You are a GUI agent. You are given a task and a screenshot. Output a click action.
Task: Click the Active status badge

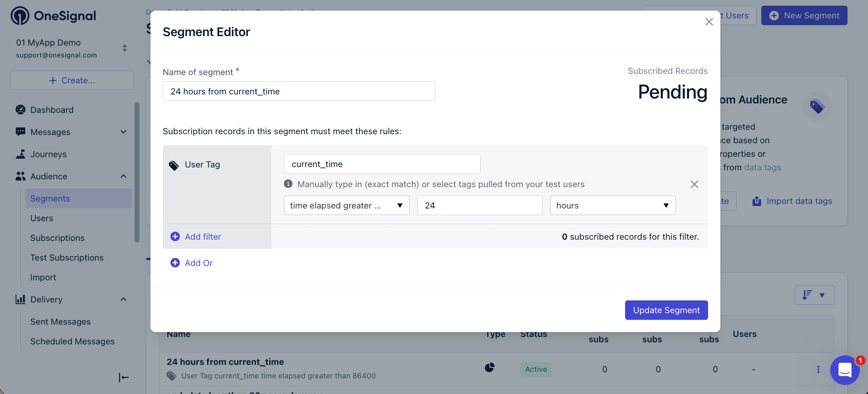pos(536,369)
